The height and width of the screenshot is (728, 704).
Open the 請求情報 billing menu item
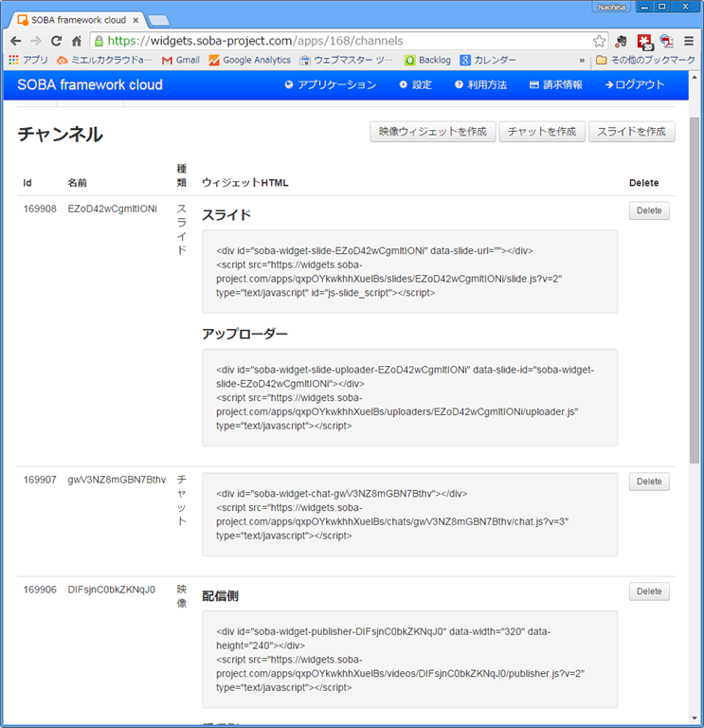point(556,84)
